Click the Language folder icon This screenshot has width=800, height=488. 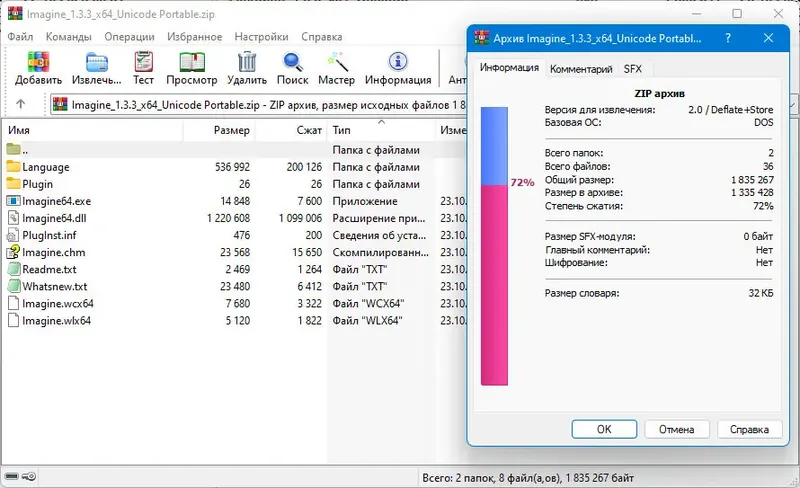point(13,166)
